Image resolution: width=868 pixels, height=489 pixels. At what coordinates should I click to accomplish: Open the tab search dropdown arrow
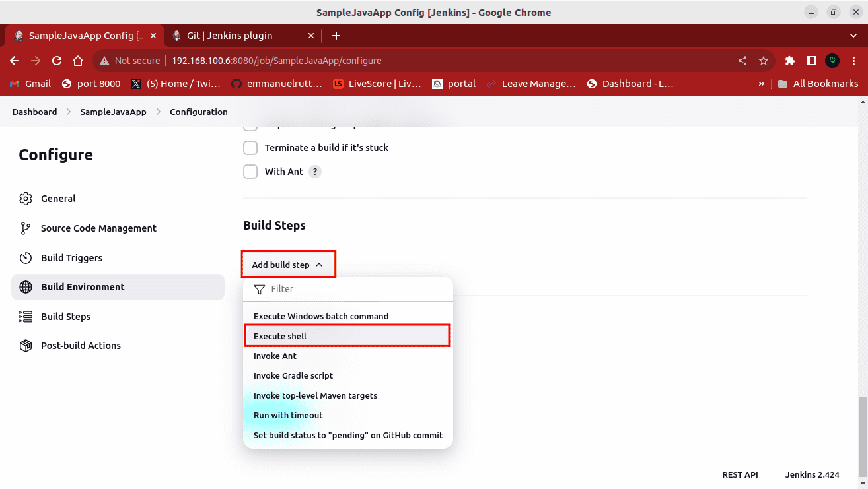coord(853,36)
